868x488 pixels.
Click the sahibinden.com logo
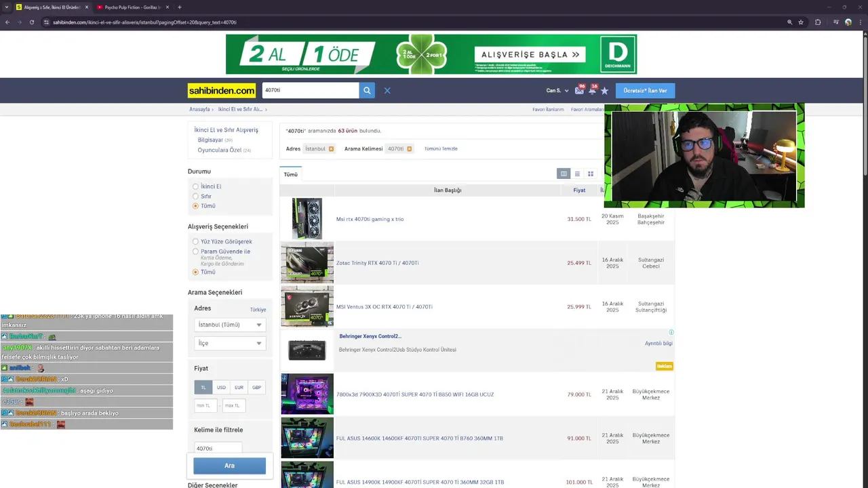point(222,90)
